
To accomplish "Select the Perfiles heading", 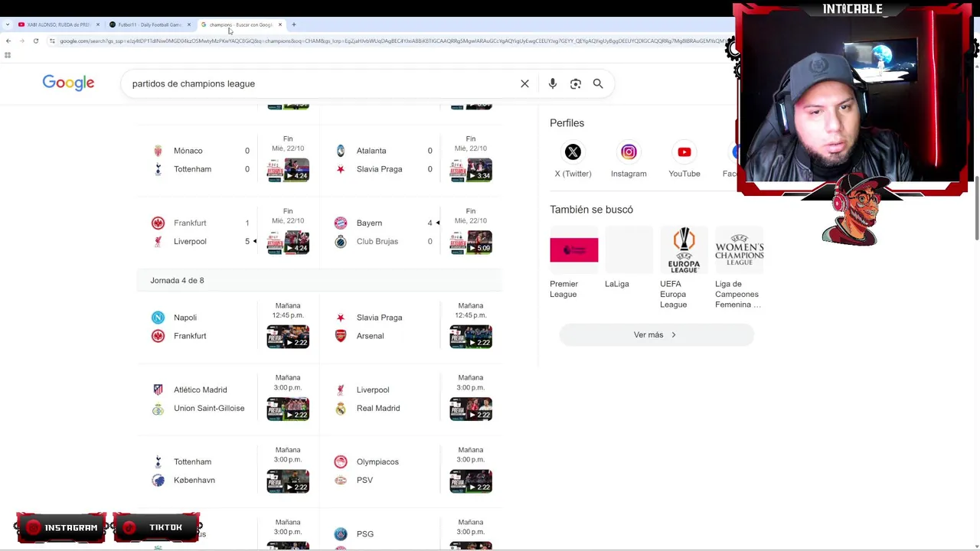I will click(x=567, y=122).
